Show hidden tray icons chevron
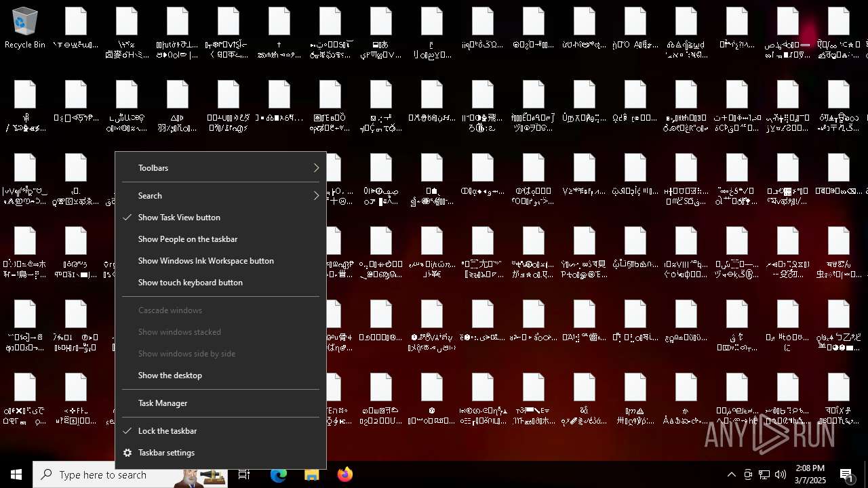Image resolution: width=868 pixels, height=488 pixels. [x=732, y=474]
